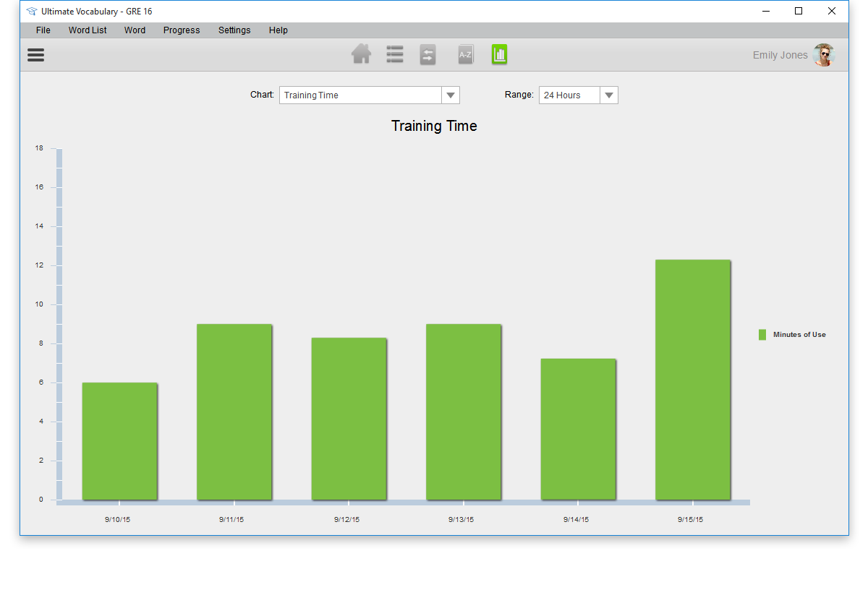Open the Word List menu
The width and height of the screenshot is (868, 603).
tap(88, 30)
